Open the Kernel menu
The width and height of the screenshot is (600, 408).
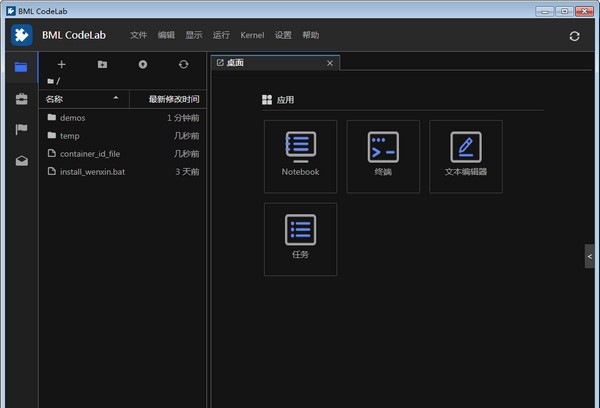pyautogui.click(x=252, y=35)
